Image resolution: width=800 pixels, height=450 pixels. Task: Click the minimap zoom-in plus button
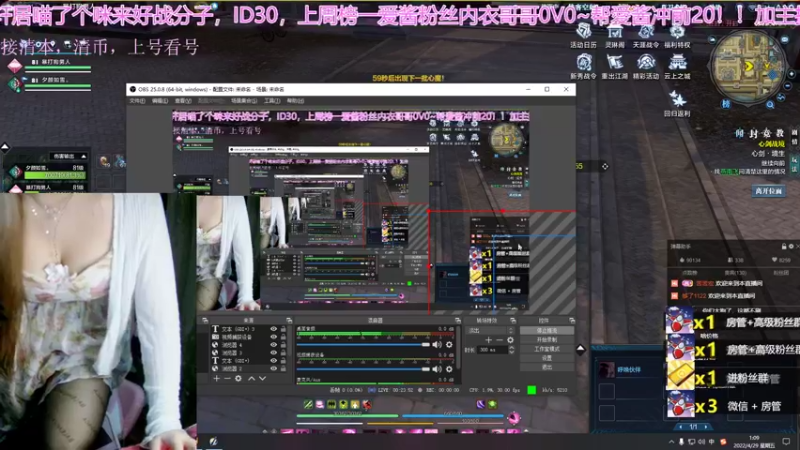[x=791, y=74]
